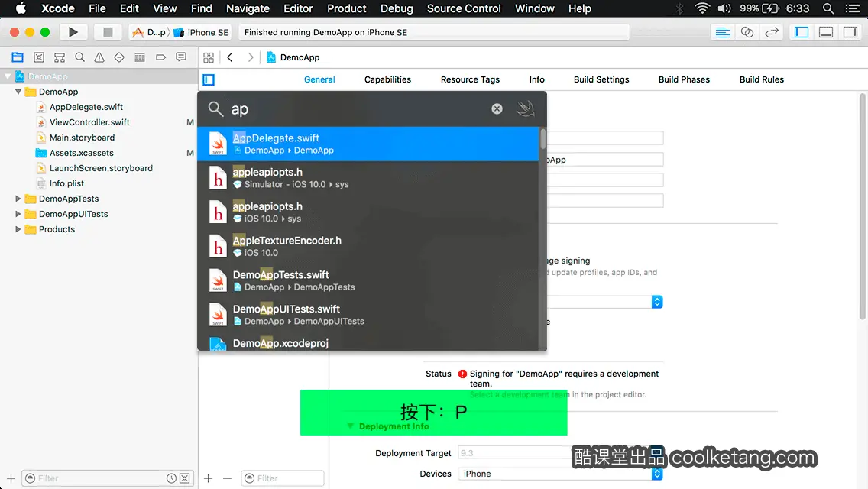Toggle the Navigator panel visibility
The height and width of the screenshot is (489, 868).
click(x=802, y=32)
